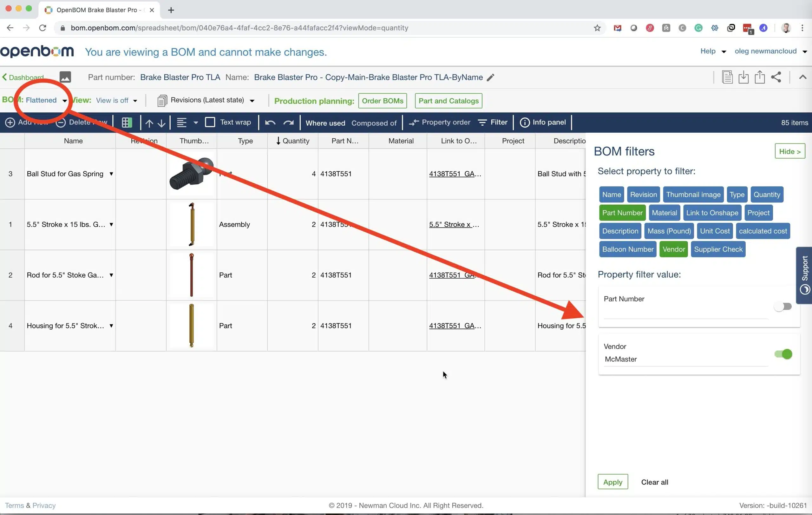
Task: Reload the browser page
Action: [x=43, y=28]
